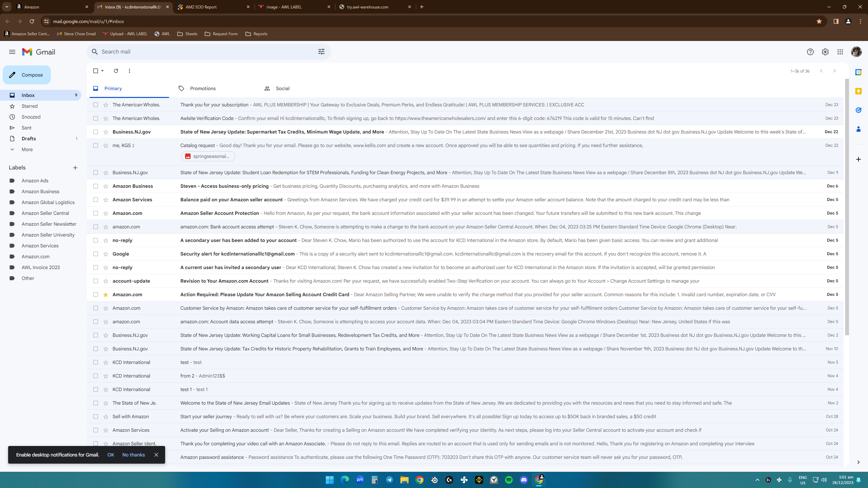Check the 'test 1' KCD International email
Screen dimensions: 868x488
click(96, 389)
